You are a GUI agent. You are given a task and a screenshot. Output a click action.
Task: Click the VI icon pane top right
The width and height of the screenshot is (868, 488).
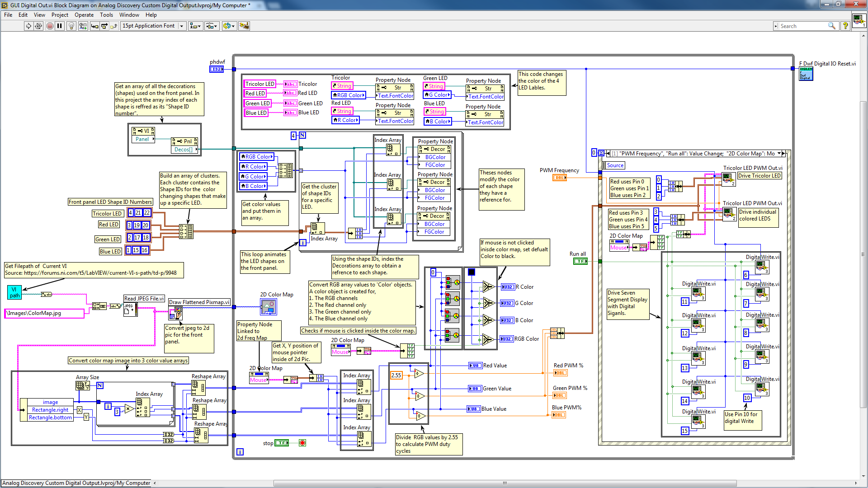(859, 21)
